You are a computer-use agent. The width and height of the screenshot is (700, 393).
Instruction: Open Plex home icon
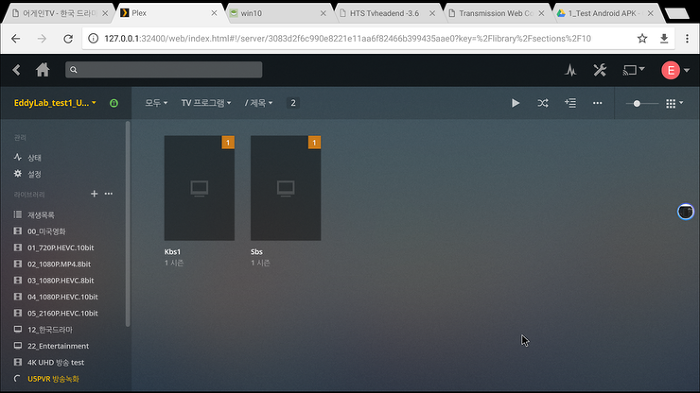pos(43,70)
